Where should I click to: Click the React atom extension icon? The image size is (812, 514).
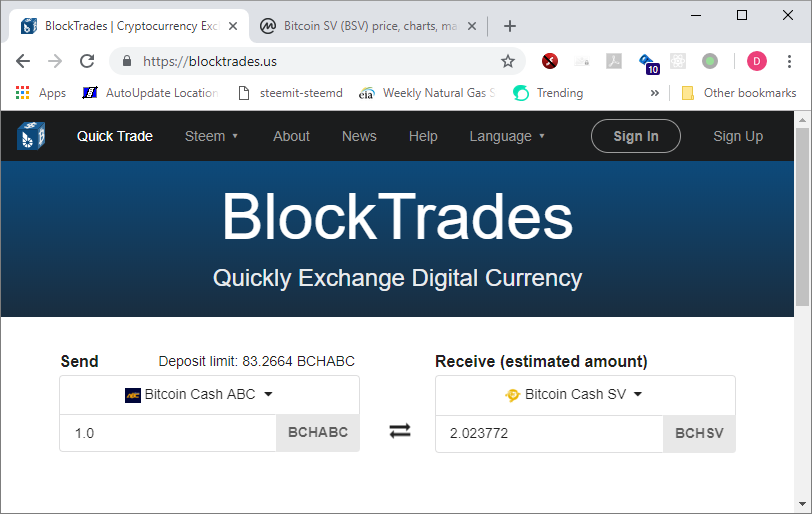pyautogui.click(x=678, y=61)
